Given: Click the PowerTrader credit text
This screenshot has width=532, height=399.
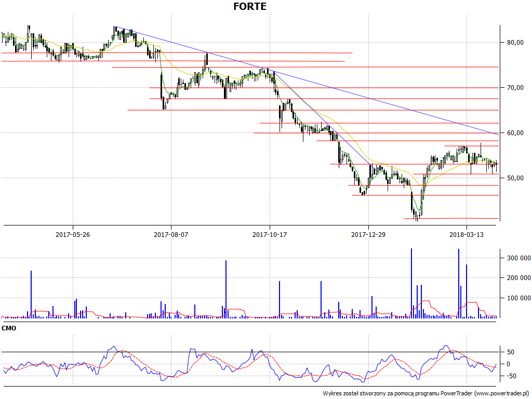Looking at the screenshot, I should tap(427, 393).
